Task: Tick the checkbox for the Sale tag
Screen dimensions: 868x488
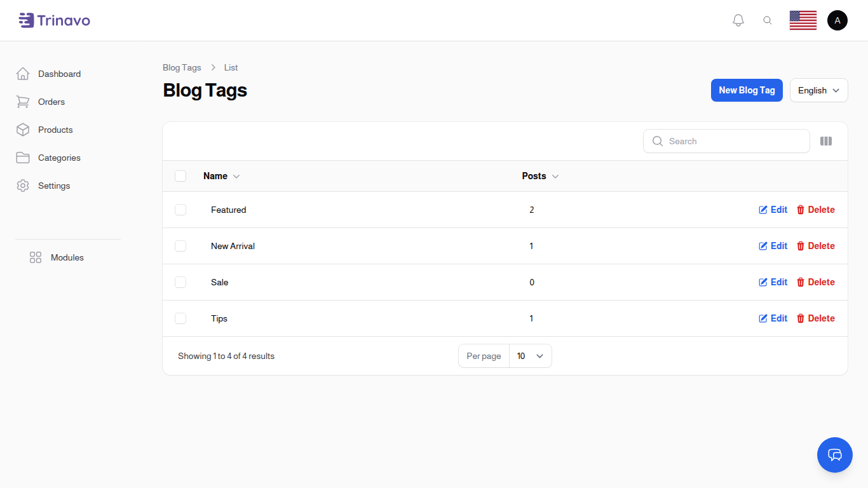Action: 180,282
